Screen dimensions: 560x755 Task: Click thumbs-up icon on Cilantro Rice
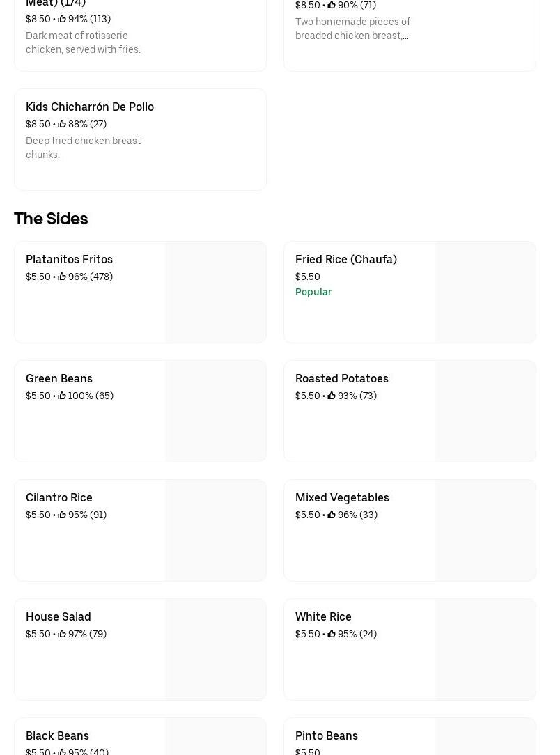(x=62, y=515)
